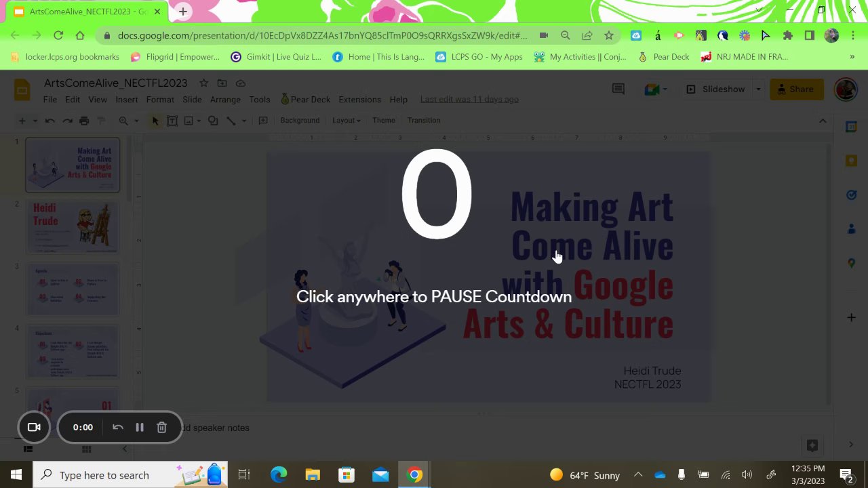Click the Share button
The height and width of the screenshot is (488, 868).
point(797,89)
